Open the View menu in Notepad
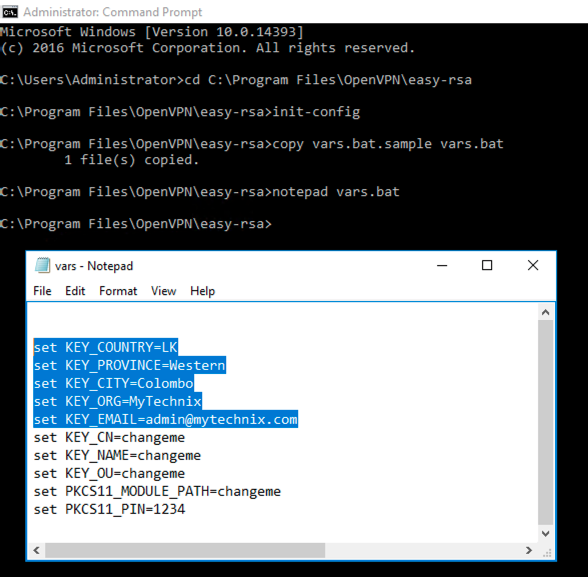The width and height of the screenshot is (588, 577). 164,291
